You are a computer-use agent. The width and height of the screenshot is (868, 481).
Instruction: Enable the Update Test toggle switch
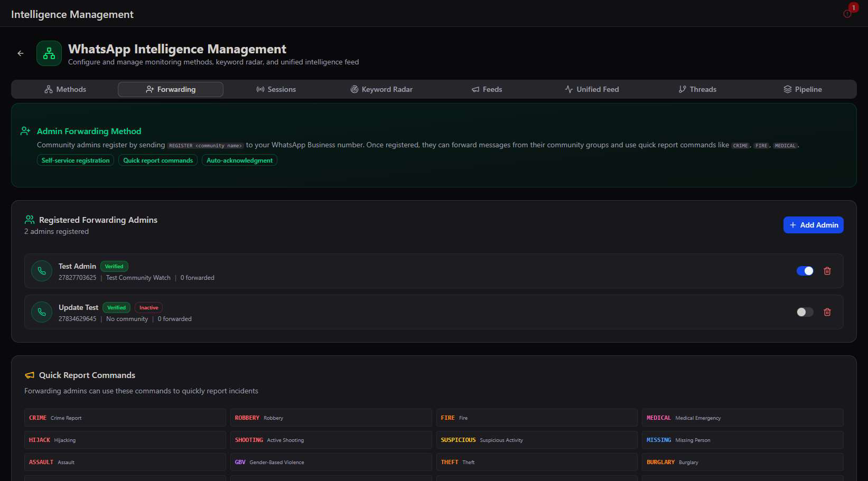[805, 312]
